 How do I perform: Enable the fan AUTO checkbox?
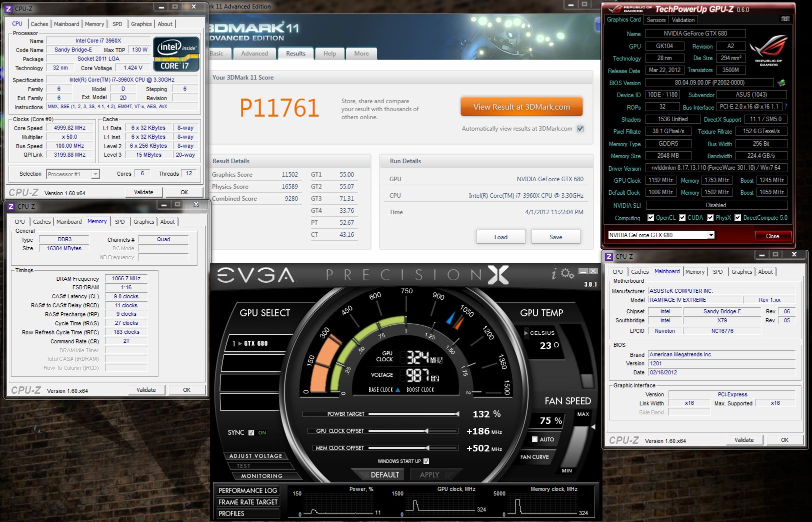[x=535, y=439]
